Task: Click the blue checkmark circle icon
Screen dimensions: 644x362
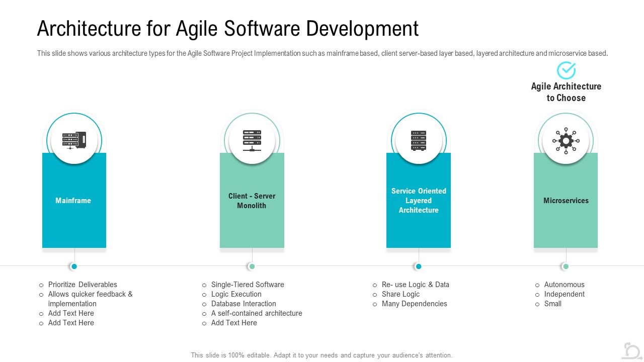Action: 566,70
